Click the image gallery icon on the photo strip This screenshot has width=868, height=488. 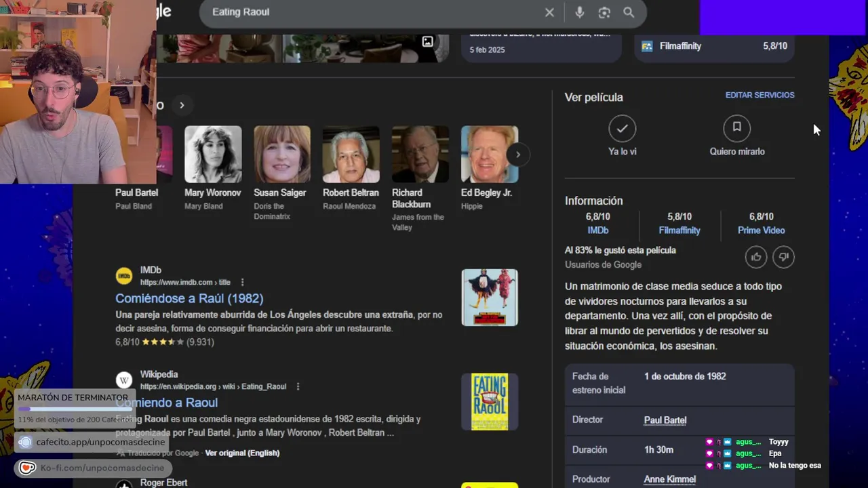point(427,42)
